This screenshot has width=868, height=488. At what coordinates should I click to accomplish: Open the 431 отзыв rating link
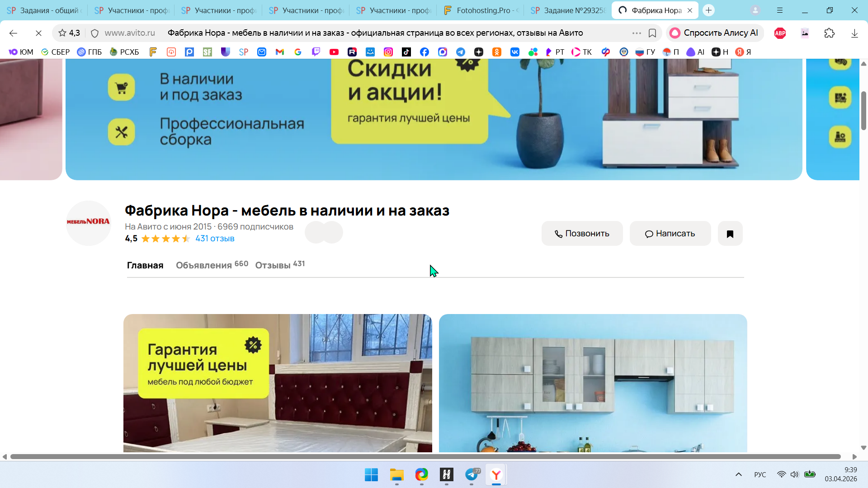point(215,239)
